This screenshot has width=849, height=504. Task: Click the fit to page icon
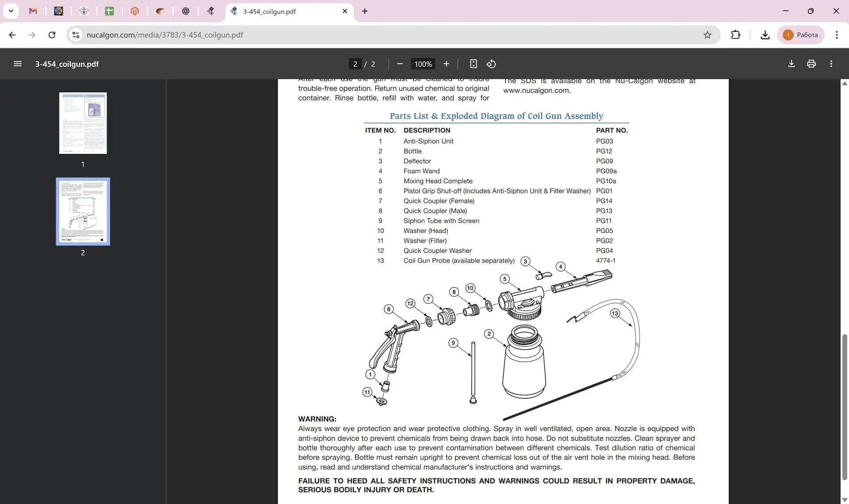473,64
